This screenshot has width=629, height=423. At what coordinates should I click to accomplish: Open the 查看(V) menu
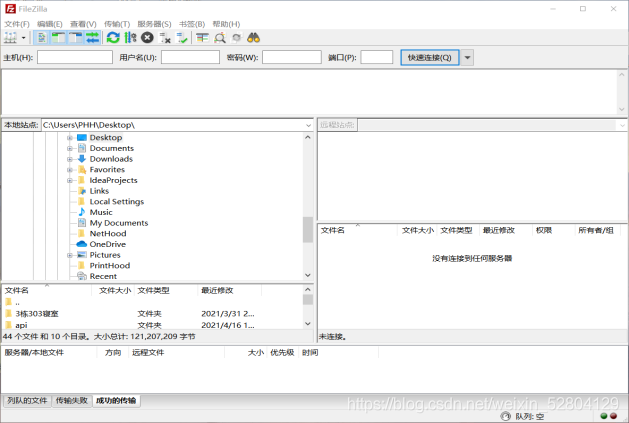tap(83, 24)
